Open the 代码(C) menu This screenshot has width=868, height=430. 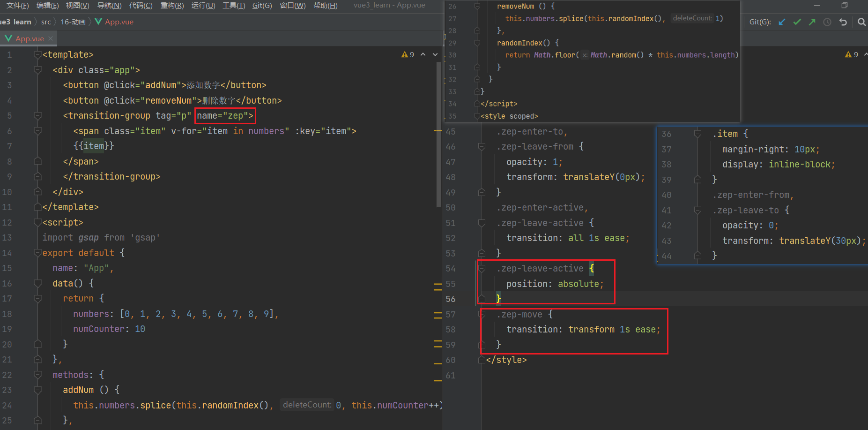141,5
